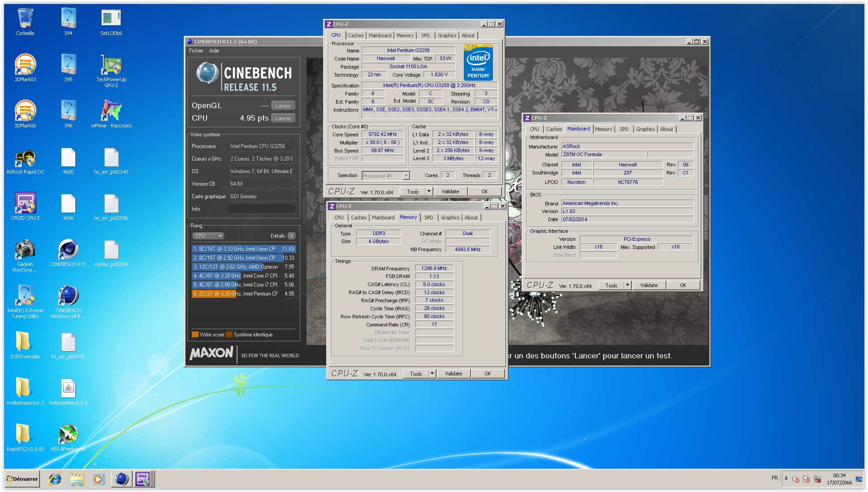Viewport: 868px width, 492px height.
Task: Open wPrime Raccourci shortcut
Action: point(111,114)
